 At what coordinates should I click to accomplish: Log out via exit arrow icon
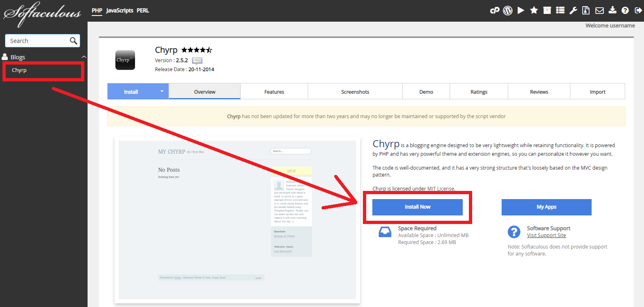[638, 11]
